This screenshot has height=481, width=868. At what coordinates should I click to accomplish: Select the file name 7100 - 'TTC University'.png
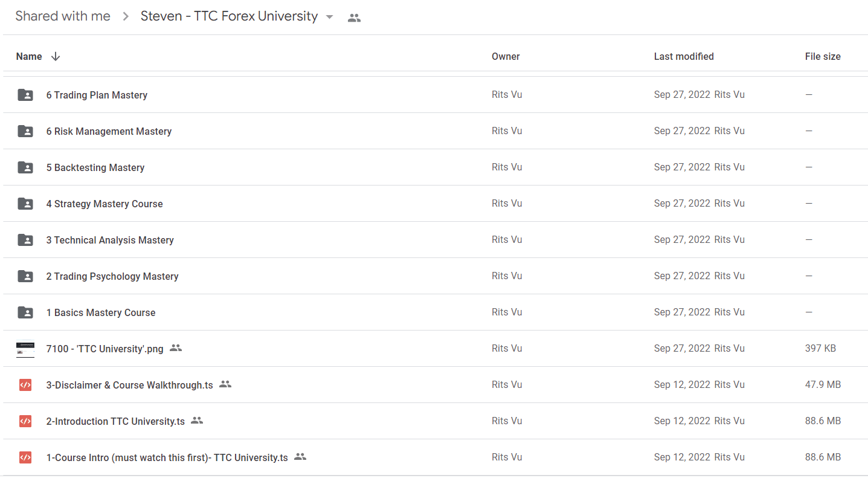click(x=105, y=349)
